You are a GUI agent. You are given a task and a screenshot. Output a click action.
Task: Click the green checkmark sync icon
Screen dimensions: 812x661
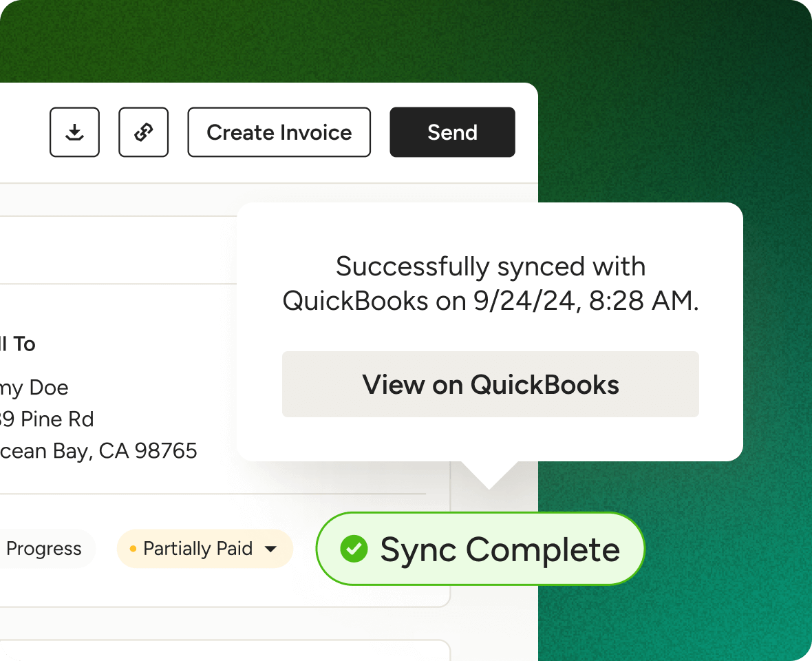[354, 549]
